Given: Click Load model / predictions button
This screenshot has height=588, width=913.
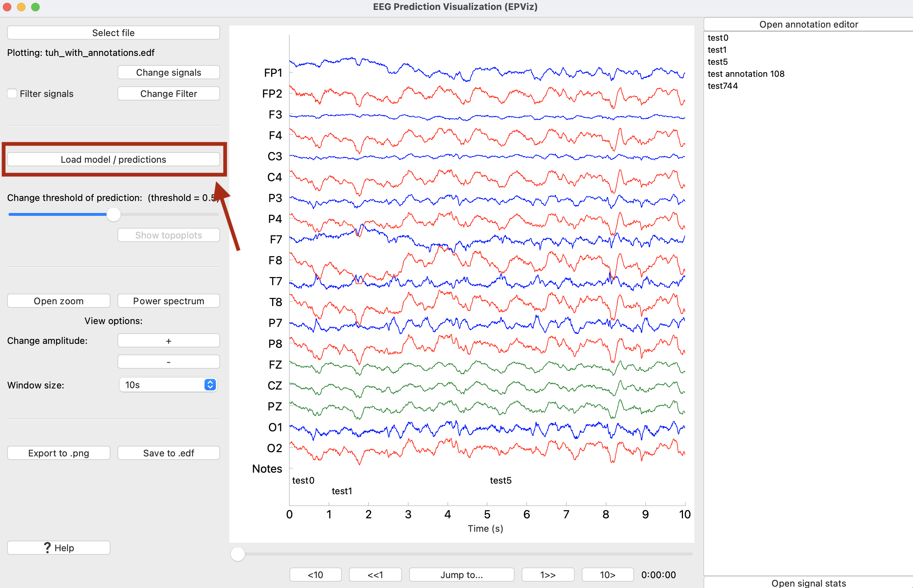Looking at the screenshot, I should click(x=113, y=159).
